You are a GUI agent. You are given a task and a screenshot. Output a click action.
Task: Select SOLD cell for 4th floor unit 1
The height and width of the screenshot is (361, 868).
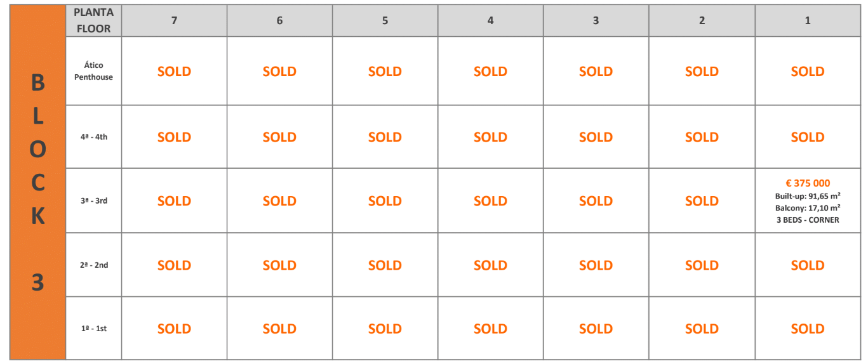pyautogui.click(x=807, y=137)
